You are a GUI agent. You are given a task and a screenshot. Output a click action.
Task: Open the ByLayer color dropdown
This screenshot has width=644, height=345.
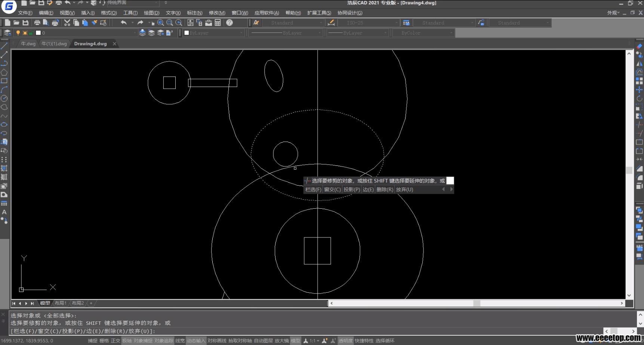(x=214, y=33)
